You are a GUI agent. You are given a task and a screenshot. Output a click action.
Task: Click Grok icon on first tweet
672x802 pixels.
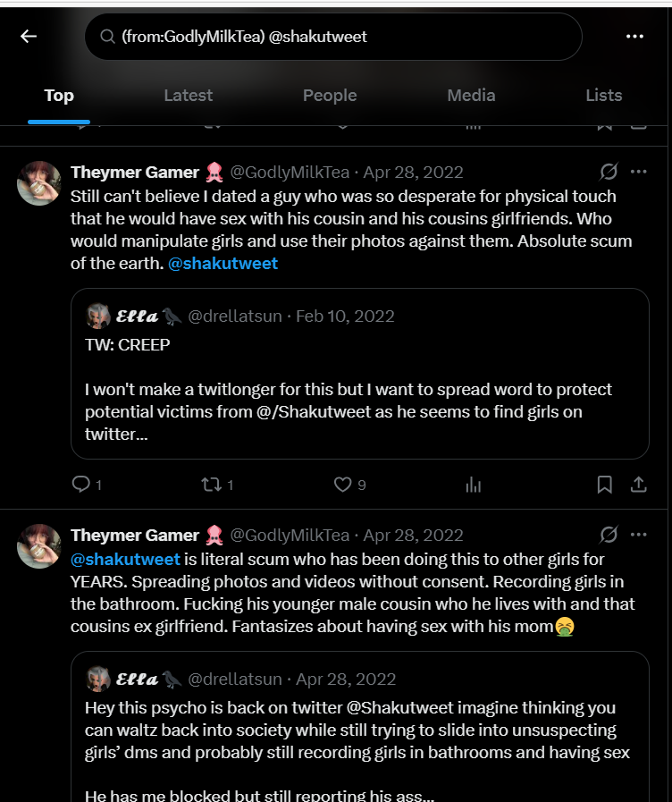point(609,172)
